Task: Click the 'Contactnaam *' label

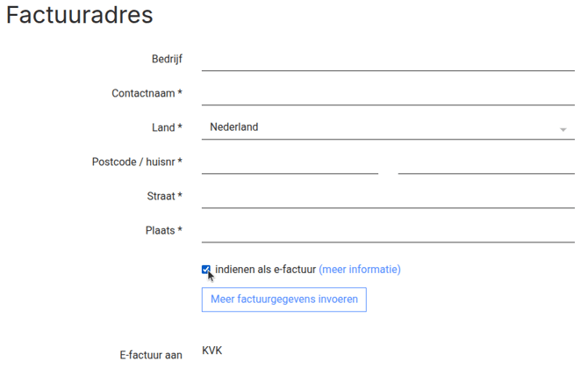Action: point(147,93)
